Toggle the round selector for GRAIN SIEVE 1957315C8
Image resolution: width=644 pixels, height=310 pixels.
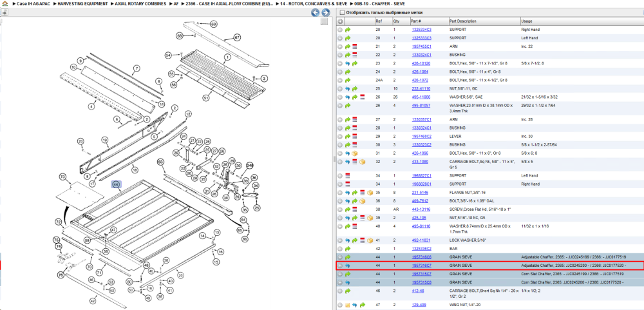pyautogui.click(x=340, y=282)
